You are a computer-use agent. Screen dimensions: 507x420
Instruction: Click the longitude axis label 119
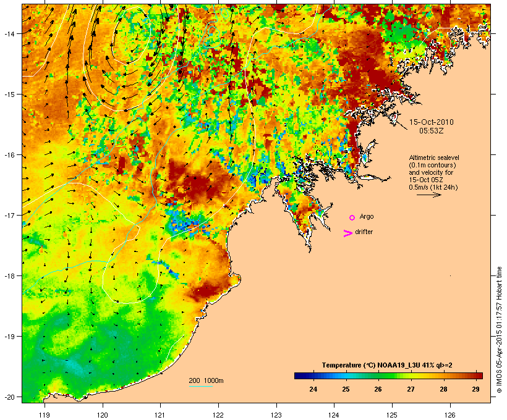pyautogui.click(x=45, y=415)
